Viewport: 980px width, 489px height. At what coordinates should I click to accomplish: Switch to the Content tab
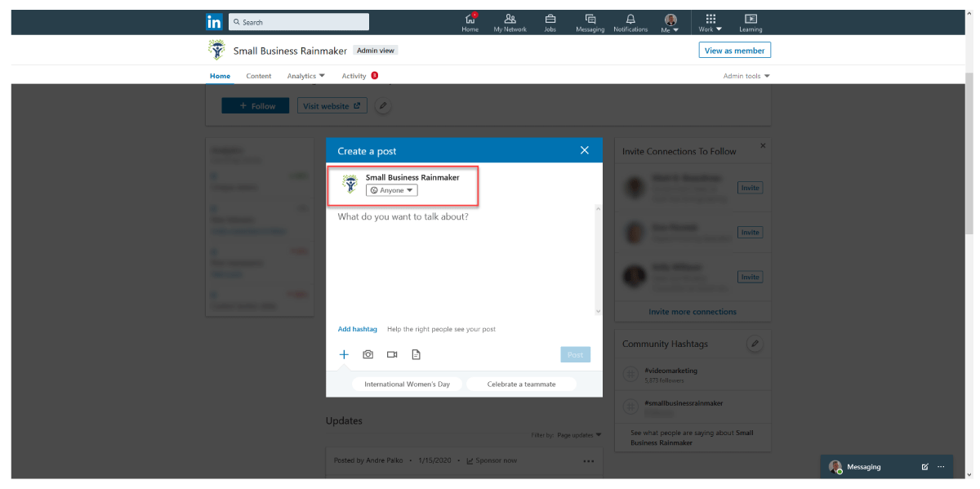click(x=259, y=75)
